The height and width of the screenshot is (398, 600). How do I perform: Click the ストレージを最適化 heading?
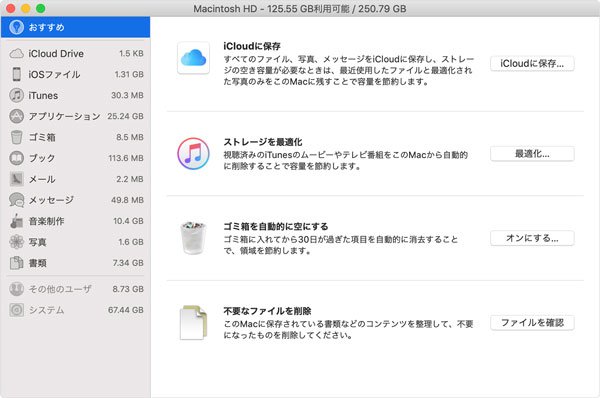tap(263, 142)
